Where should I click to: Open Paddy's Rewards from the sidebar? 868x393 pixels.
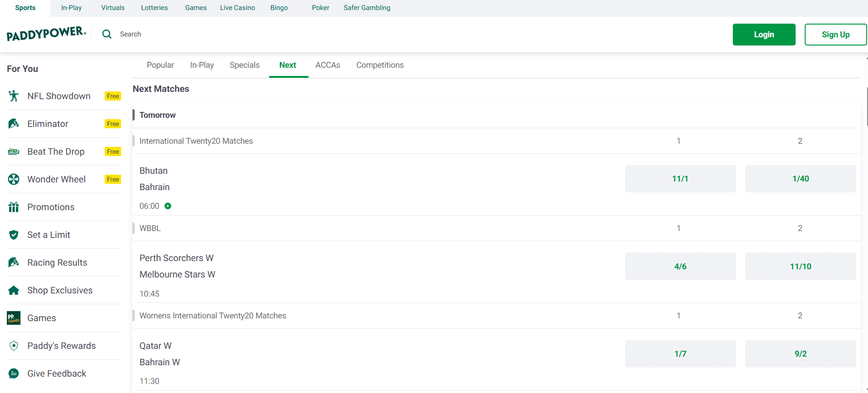(x=61, y=346)
